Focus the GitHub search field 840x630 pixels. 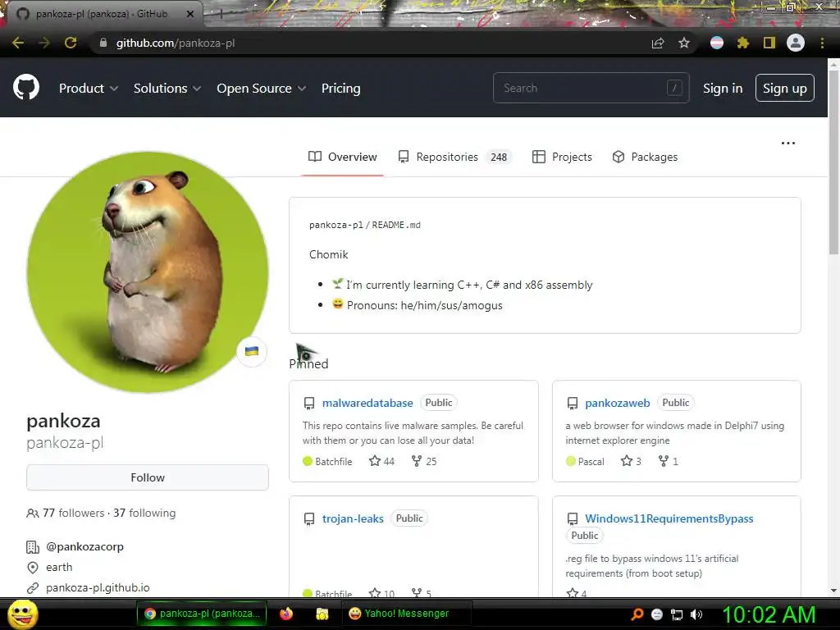click(x=591, y=88)
